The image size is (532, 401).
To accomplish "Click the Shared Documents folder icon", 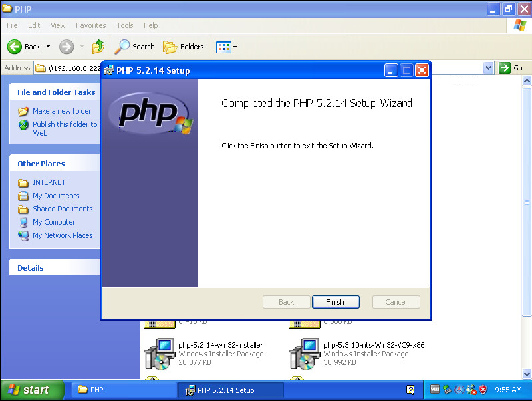I will [x=23, y=209].
